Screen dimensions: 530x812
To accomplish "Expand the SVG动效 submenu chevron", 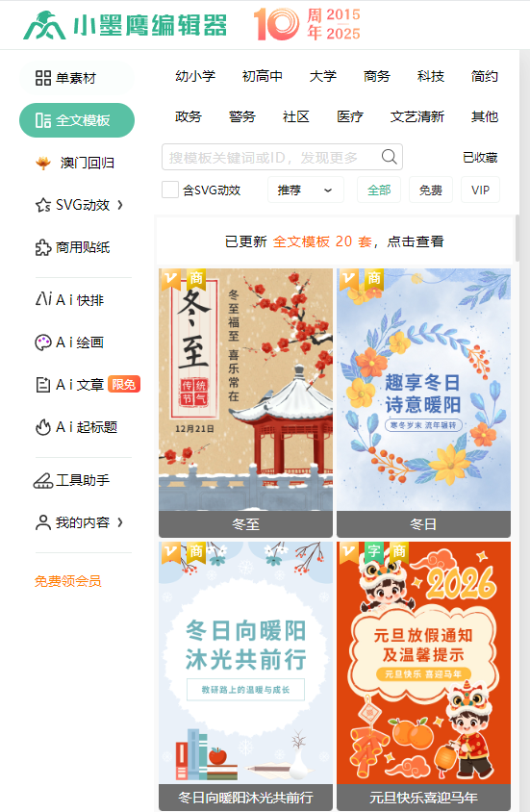I will tap(120, 205).
